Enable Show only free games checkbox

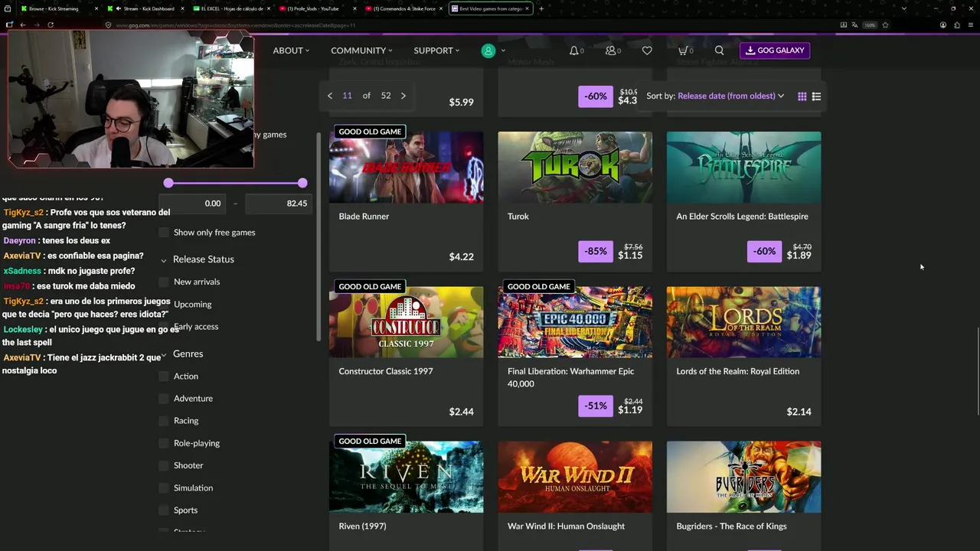[164, 233]
